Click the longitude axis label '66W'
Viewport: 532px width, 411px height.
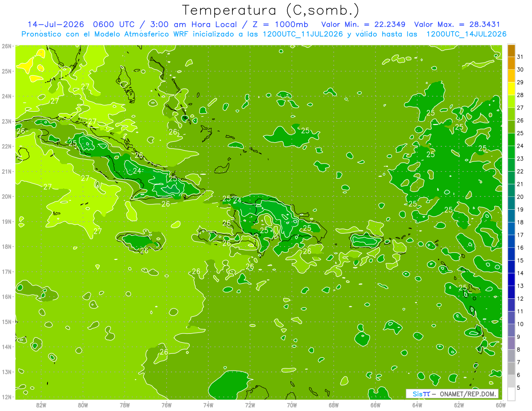[375, 405]
